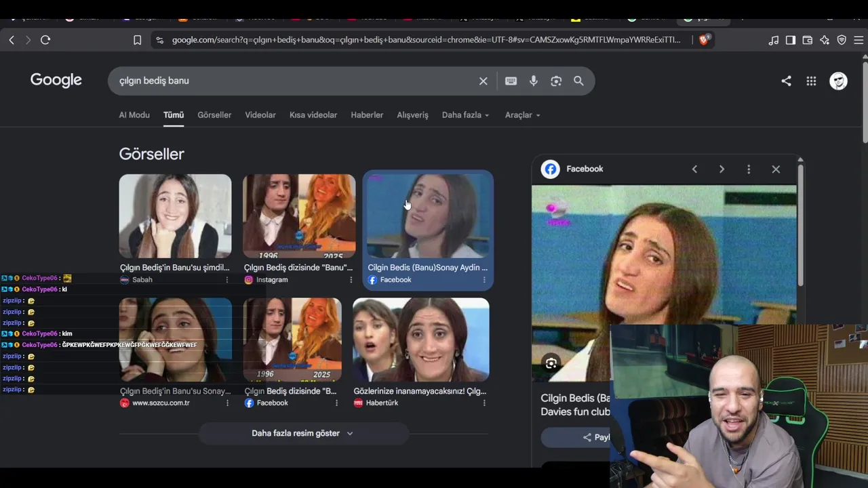Screen dimensions: 868x488
Task: Open three-dot menu for the Instagram result
Action: [351, 280]
